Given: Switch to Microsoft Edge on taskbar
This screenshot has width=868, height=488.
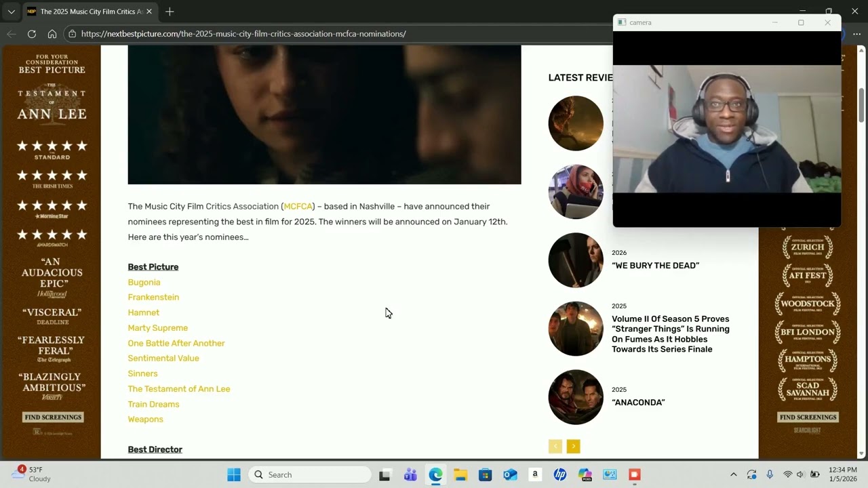Looking at the screenshot, I should pyautogui.click(x=435, y=474).
